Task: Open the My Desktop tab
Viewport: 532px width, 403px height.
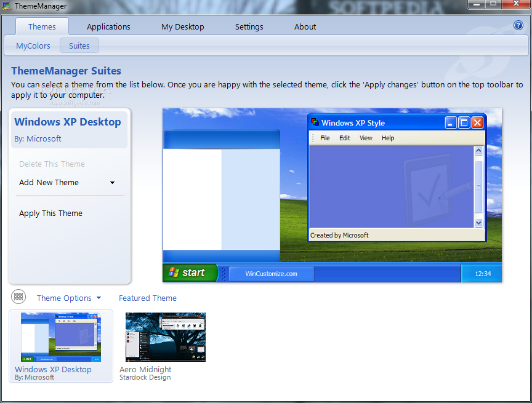Action: [182, 27]
